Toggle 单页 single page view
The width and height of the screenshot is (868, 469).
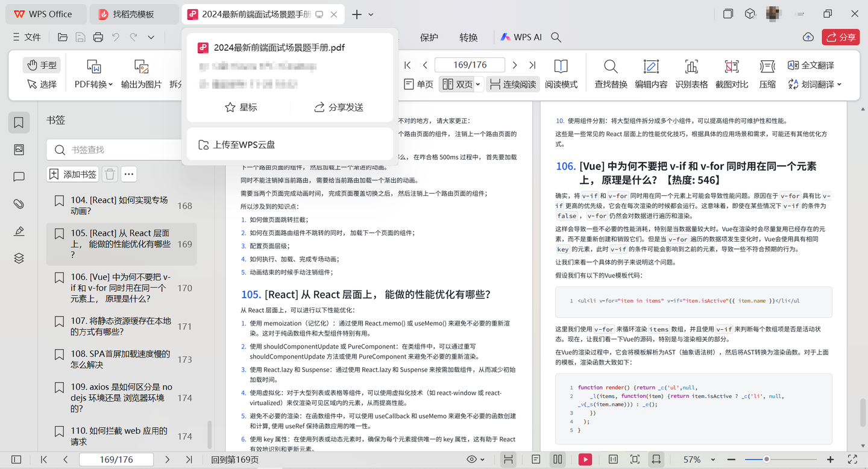418,84
